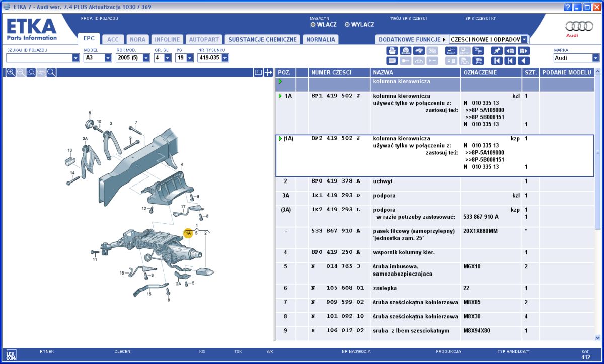Zoom in on the parts drawing

click(x=11, y=72)
